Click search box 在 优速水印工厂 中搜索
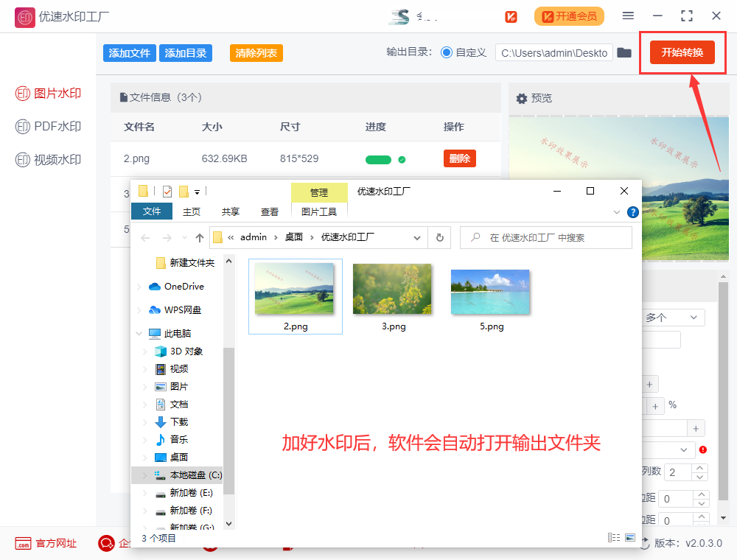Image resolution: width=737 pixels, height=560 pixels. [x=546, y=238]
